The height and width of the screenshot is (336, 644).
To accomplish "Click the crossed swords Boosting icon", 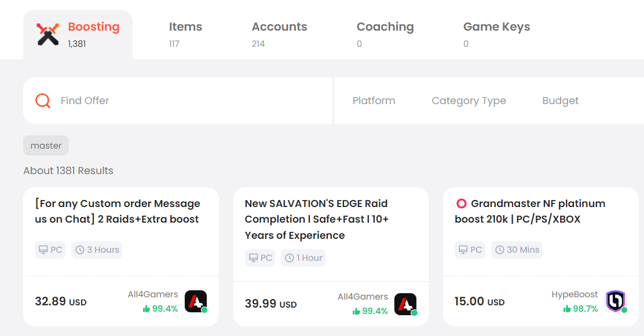I will pos(47,35).
